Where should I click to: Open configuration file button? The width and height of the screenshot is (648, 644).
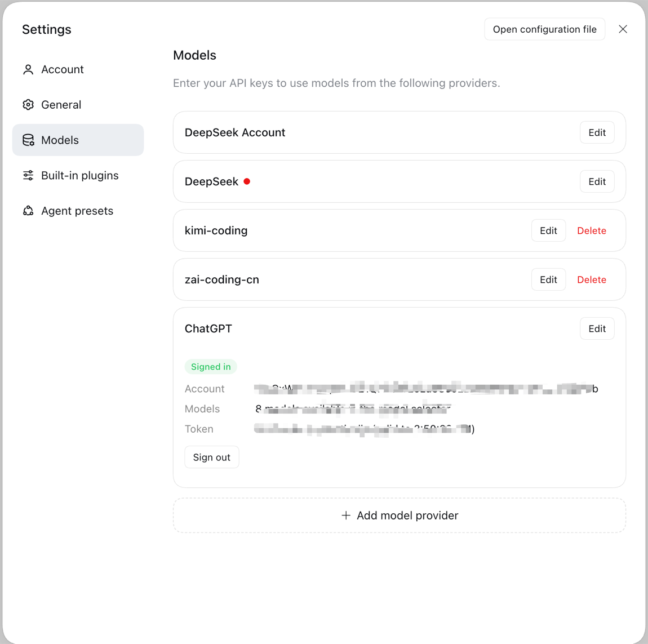[545, 29]
